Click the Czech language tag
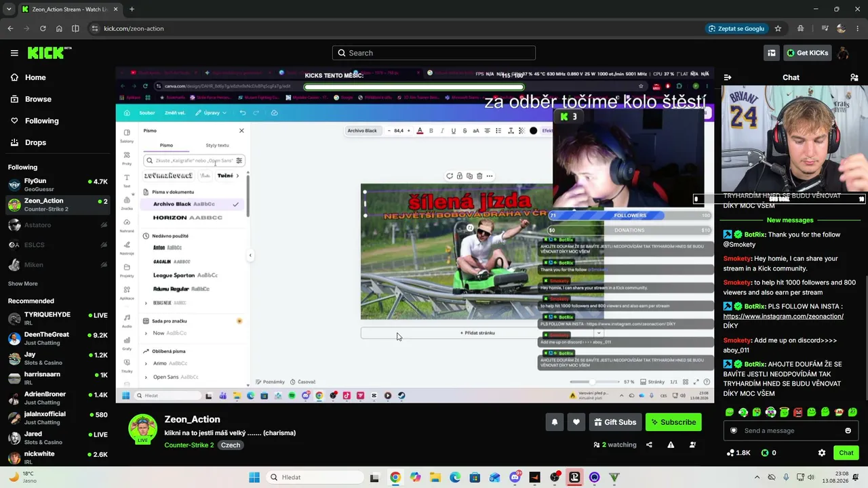The image size is (868, 488). 231,445
